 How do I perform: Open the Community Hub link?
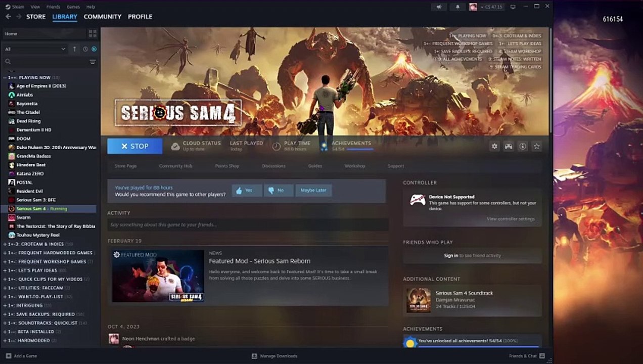176,166
